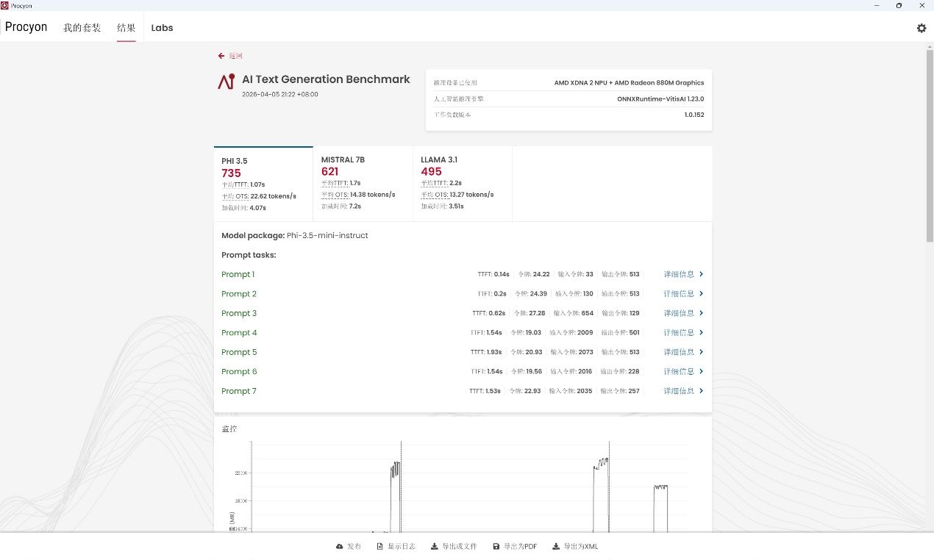Click the 导出成文件 export button
Image resolution: width=934 pixels, height=560 pixels.
(454, 547)
